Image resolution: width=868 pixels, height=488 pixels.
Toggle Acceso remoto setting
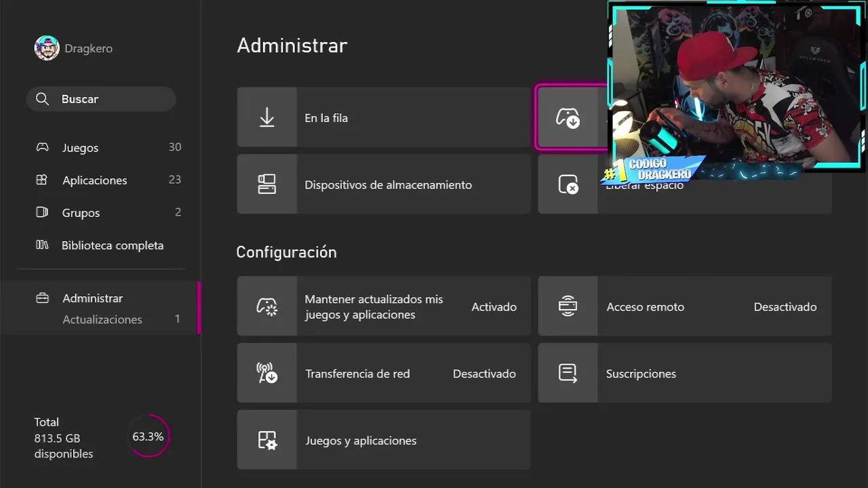(x=685, y=306)
